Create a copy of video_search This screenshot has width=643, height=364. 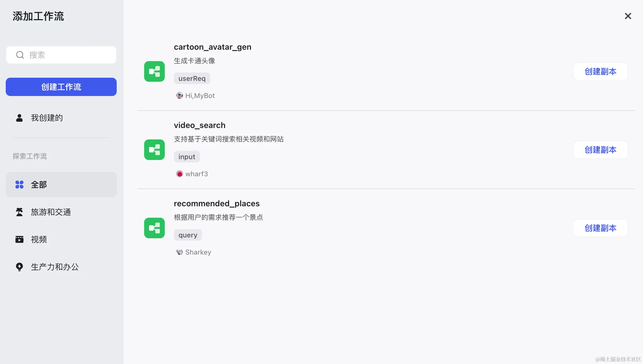601,150
